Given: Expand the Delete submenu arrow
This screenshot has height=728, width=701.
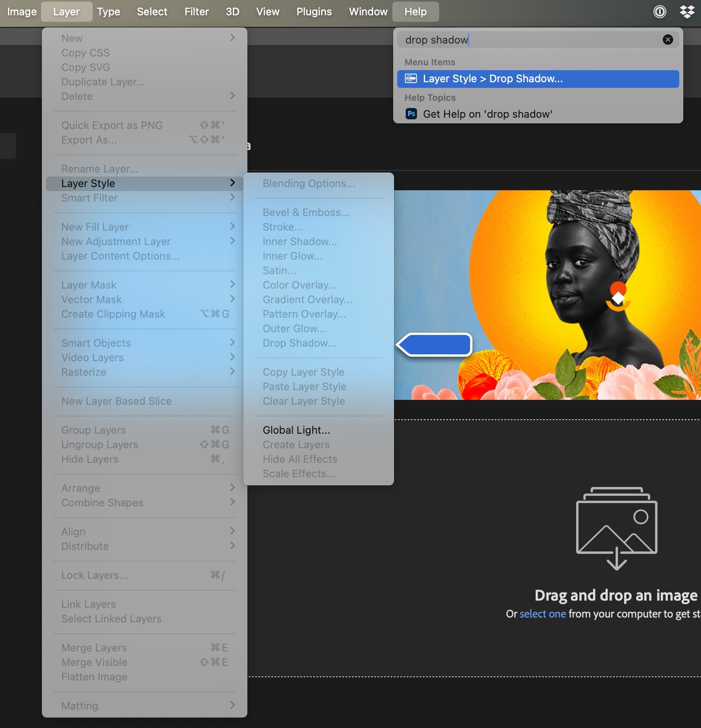Looking at the screenshot, I should pos(232,96).
